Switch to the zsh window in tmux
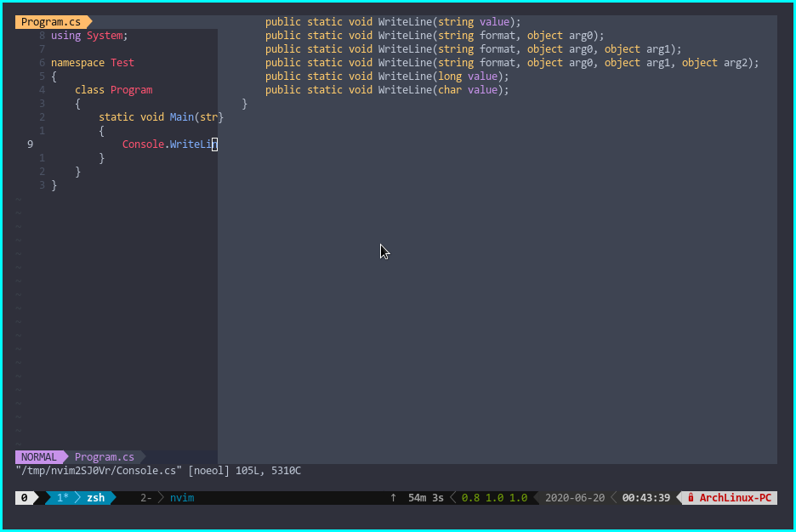The width and height of the screenshot is (796, 532). point(94,498)
